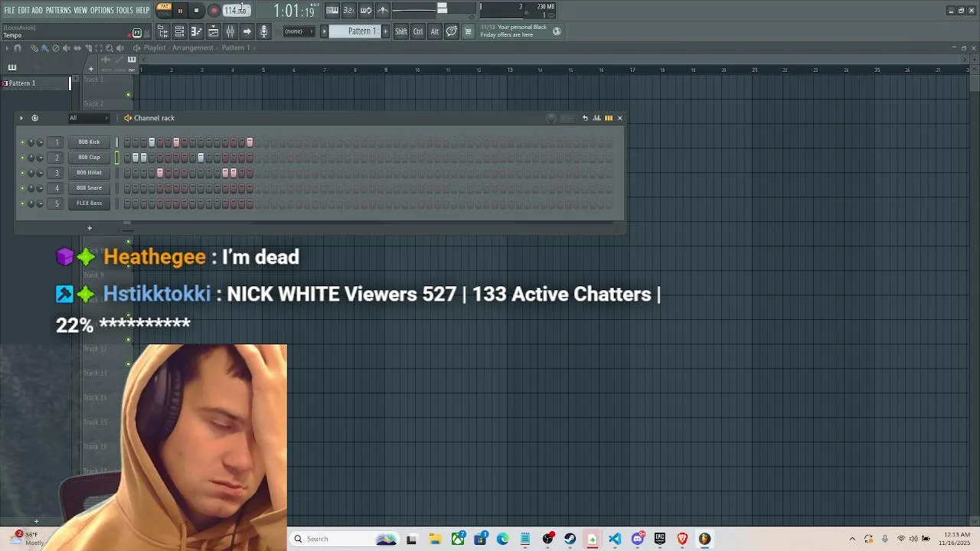980x551 pixels.
Task: Open the FILE menu
Action: [x=9, y=11]
